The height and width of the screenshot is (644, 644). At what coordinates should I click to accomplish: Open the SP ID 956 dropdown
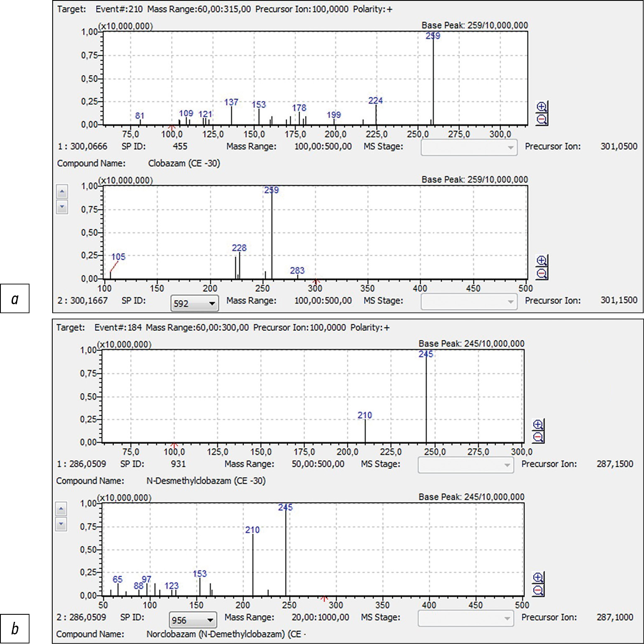click(x=210, y=620)
